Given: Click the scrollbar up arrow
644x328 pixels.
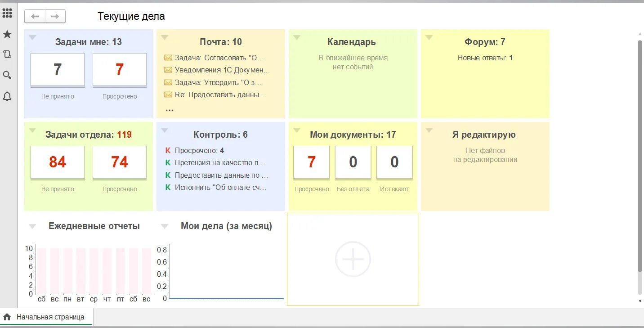Looking at the screenshot, I should coord(640,33).
